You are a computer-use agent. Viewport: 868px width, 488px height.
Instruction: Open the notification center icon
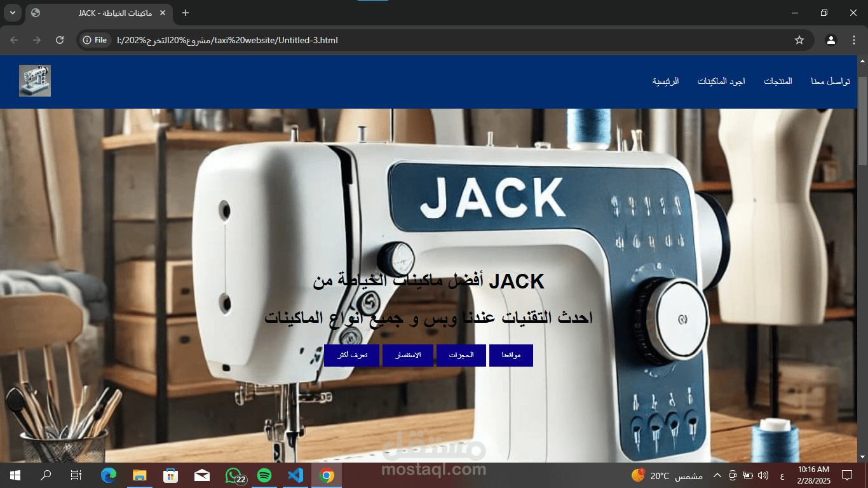(x=846, y=475)
